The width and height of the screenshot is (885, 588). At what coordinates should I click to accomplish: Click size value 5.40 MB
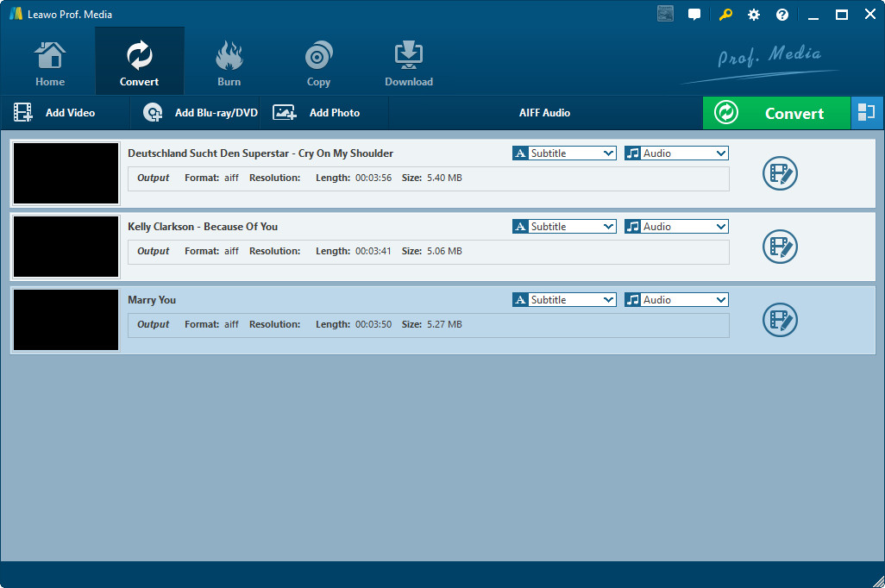click(444, 178)
